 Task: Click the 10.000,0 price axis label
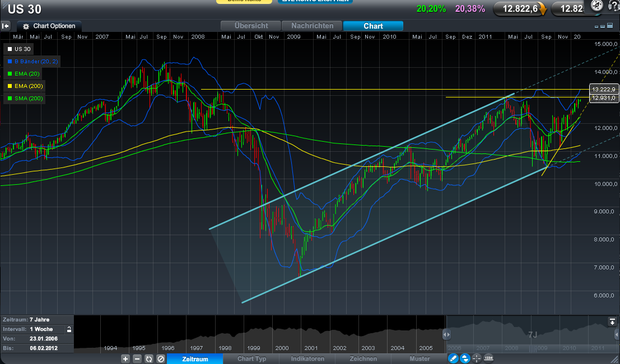click(606, 184)
